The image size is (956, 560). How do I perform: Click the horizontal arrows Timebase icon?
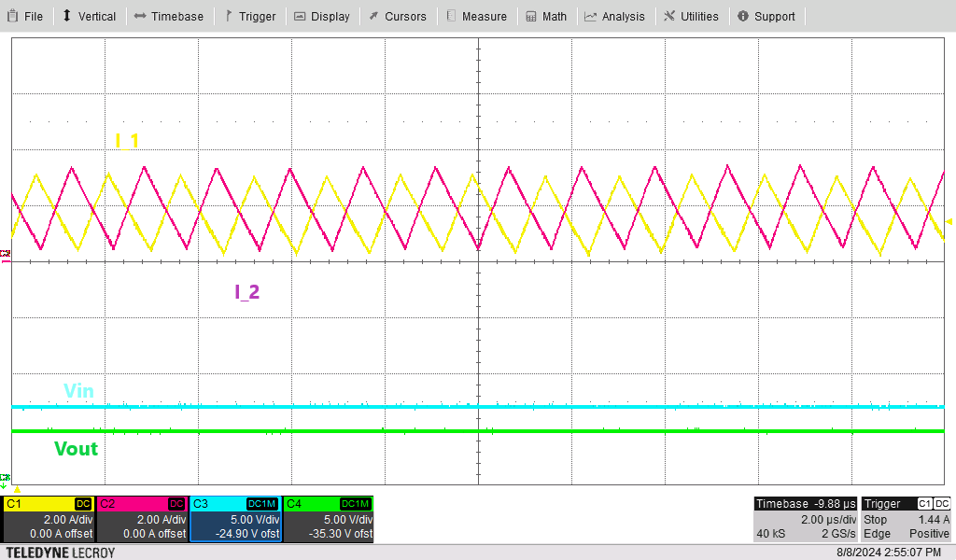tap(140, 16)
